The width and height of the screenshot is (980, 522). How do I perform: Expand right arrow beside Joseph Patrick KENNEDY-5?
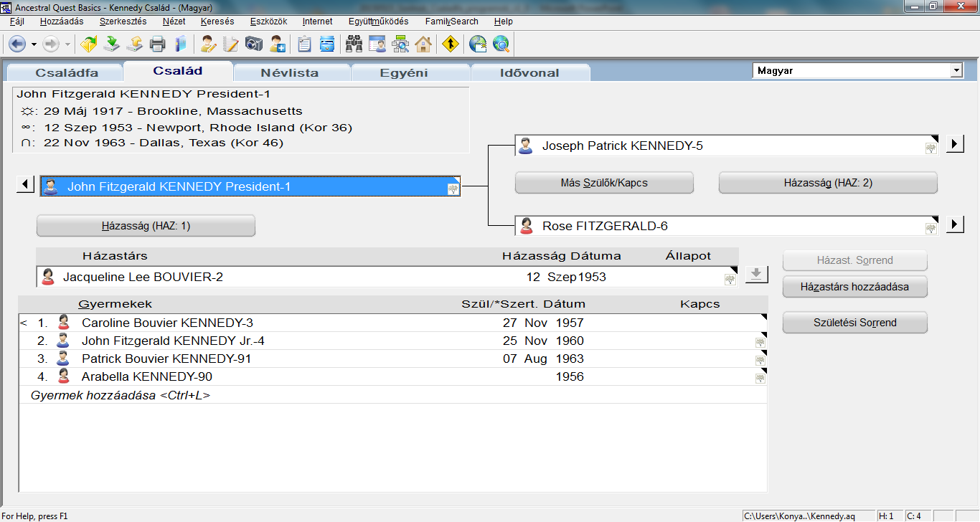(x=954, y=144)
